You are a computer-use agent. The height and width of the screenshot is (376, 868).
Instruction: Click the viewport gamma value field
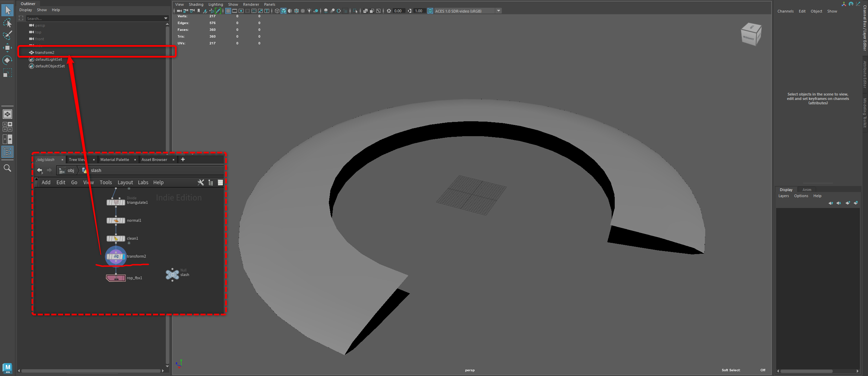click(419, 11)
